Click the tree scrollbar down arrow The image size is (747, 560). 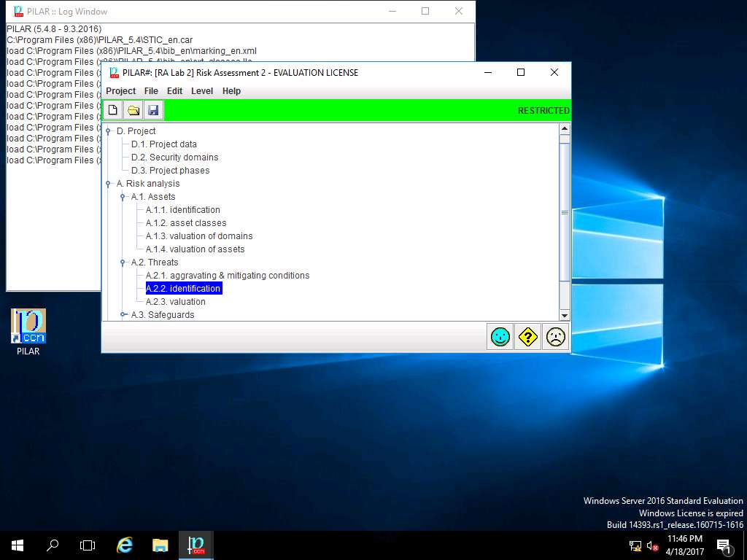point(565,315)
